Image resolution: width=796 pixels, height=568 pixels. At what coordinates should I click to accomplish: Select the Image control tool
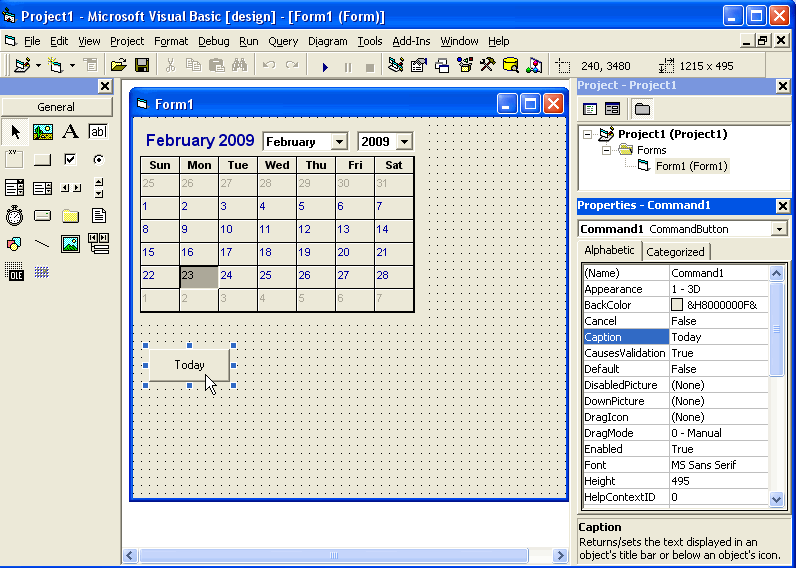click(71, 244)
